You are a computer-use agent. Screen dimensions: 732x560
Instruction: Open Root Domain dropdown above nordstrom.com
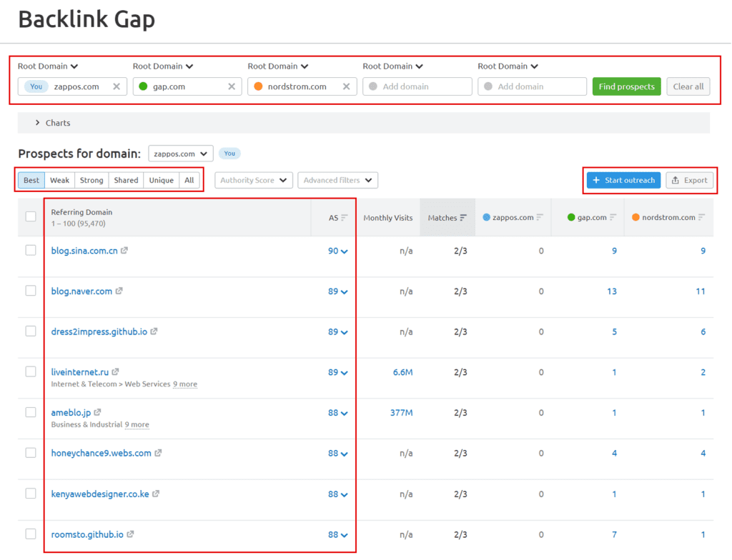(278, 66)
